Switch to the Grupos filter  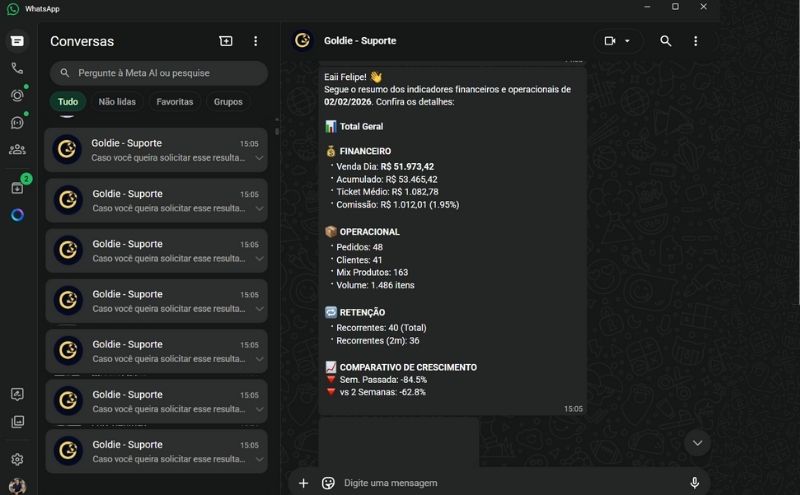(228, 102)
